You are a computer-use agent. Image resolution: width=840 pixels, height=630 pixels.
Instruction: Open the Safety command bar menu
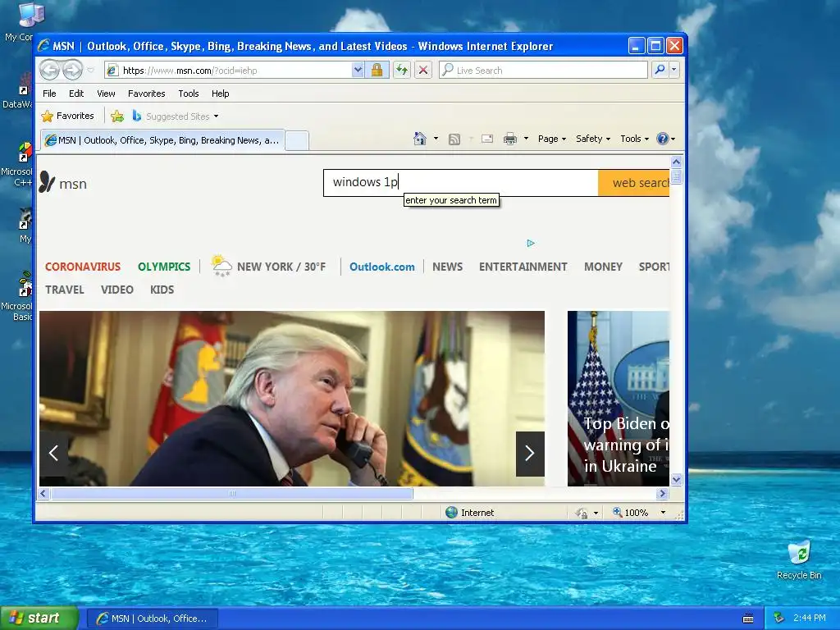point(593,139)
